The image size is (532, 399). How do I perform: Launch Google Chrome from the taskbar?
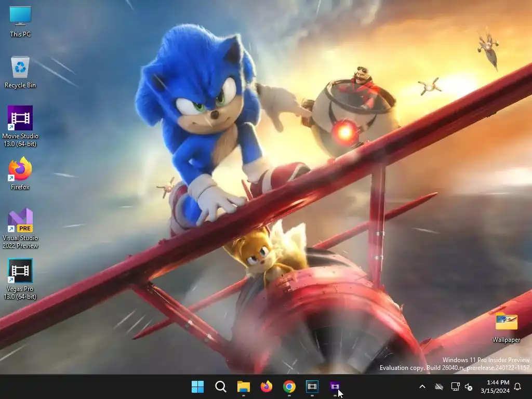(289, 387)
